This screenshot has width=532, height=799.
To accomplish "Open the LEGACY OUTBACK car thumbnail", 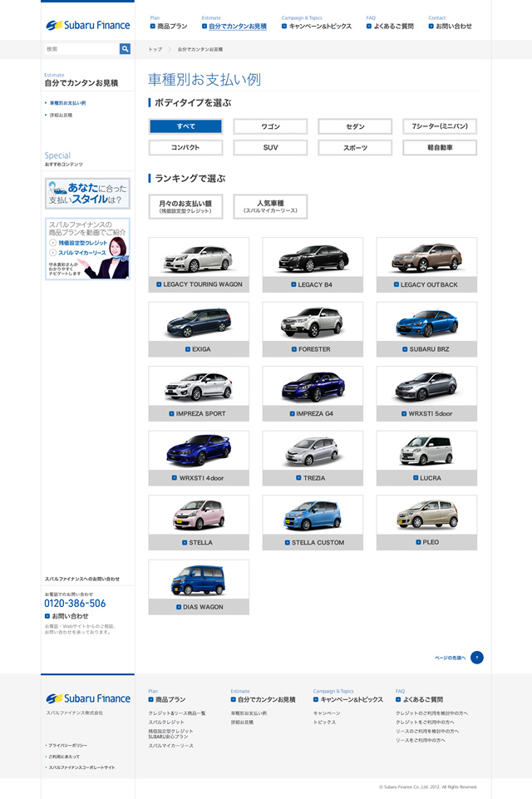I will (427, 265).
